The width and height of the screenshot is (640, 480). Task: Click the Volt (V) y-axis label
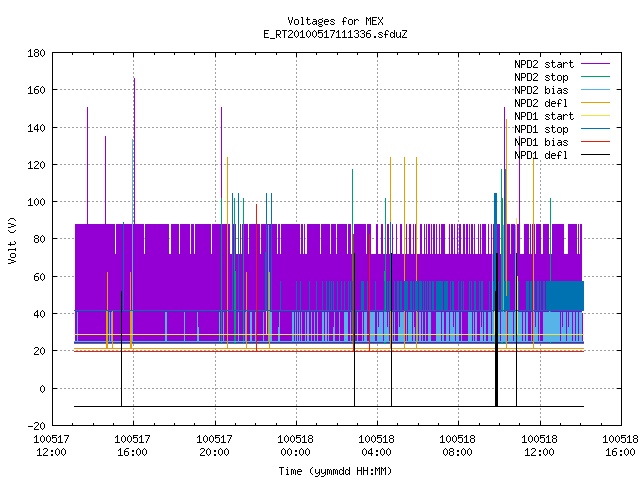13,240
